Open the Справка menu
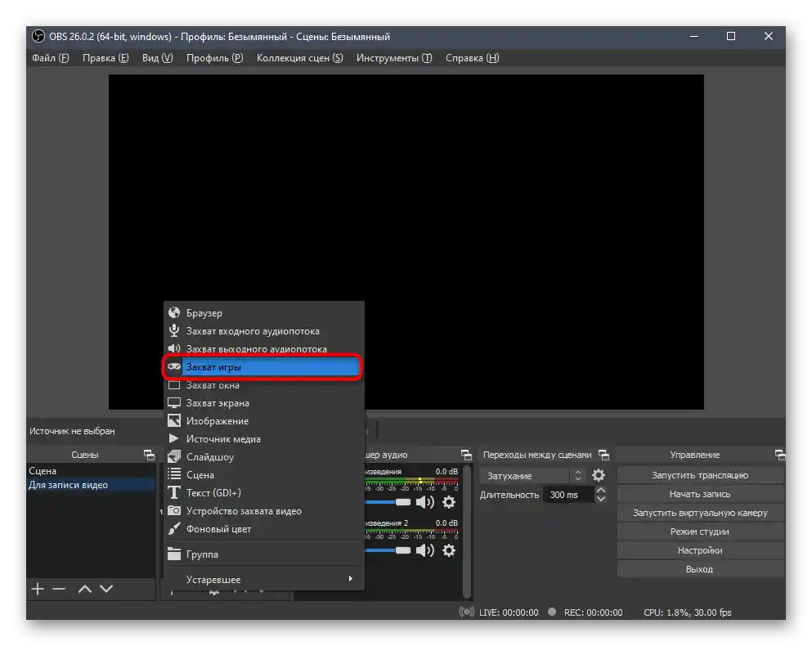Screen dimensions: 812x646 click(x=473, y=58)
